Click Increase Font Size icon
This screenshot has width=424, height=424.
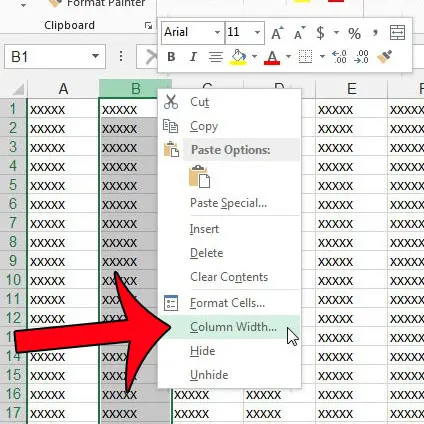[x=277, y=33]
